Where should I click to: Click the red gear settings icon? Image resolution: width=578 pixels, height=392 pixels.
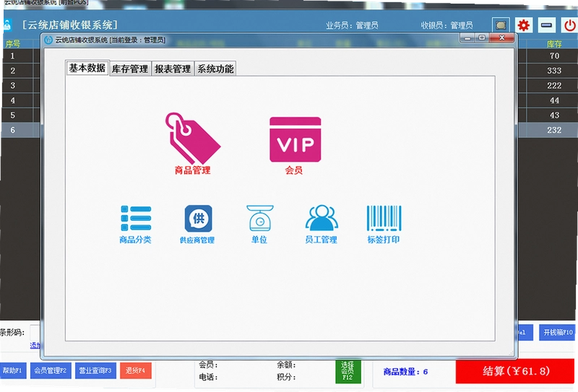(x=523, y=25)
